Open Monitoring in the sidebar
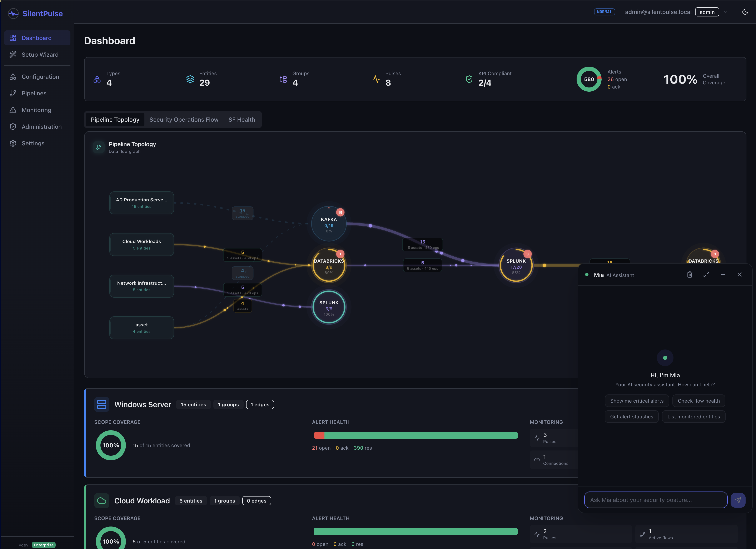Viewport: 756px width, 549px height. tap(37, 110)
